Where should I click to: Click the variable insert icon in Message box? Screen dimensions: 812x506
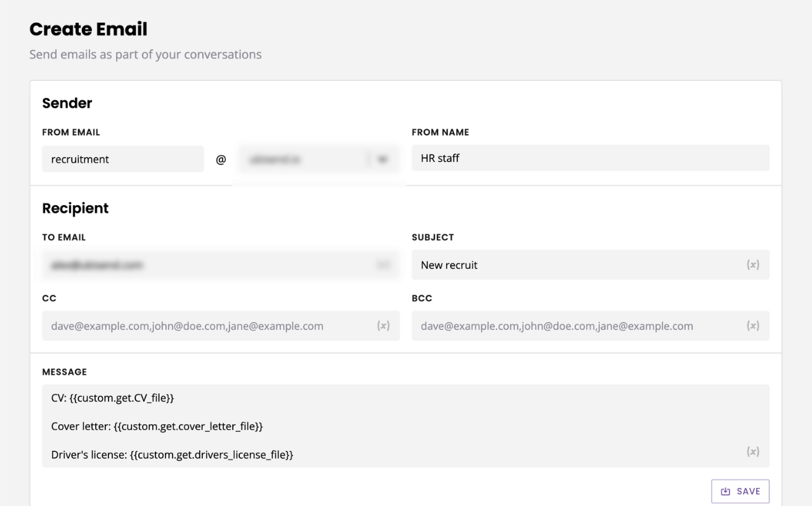[x=752, y=451]
